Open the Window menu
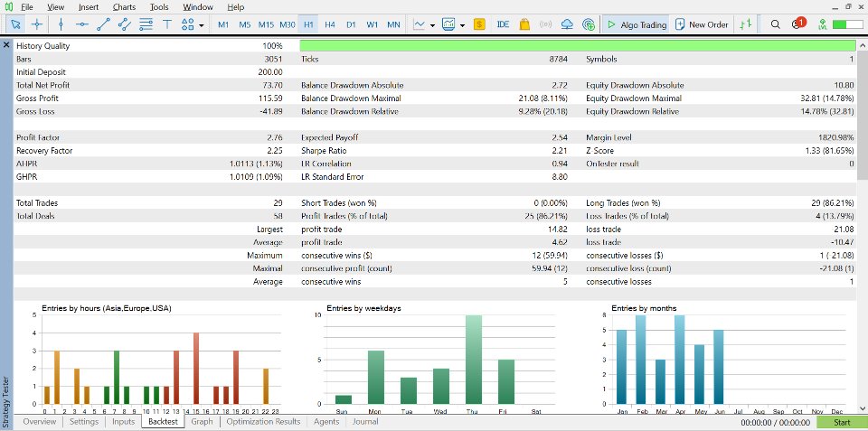This screenshot has height=431, width=868. point(198,7)
